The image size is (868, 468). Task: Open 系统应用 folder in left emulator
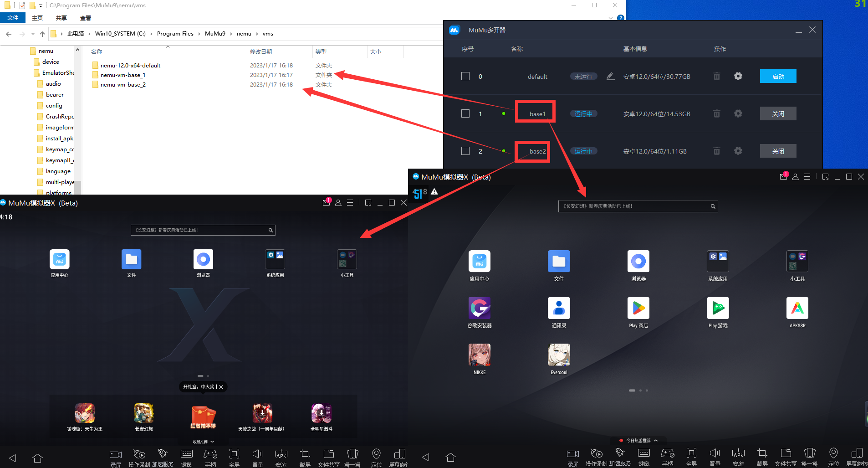pos(275,259)
